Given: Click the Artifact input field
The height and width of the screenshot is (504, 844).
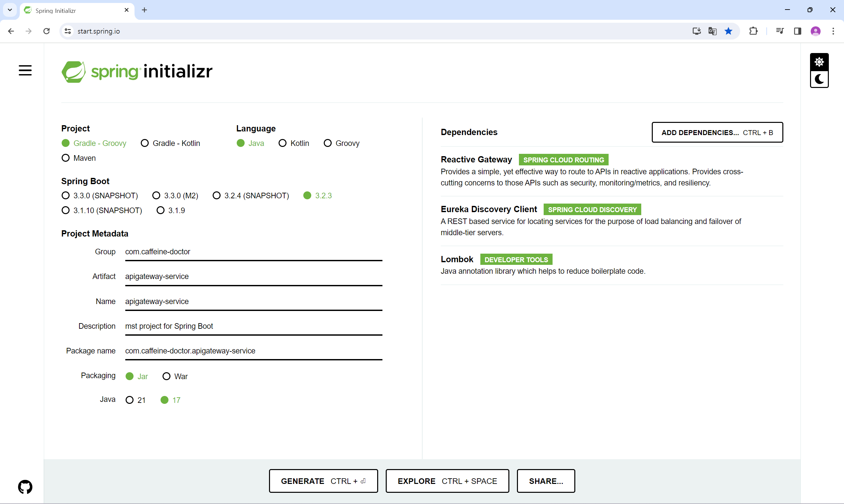Looking at the screenshot, I should pyautogui.click(x=254, y=277).
